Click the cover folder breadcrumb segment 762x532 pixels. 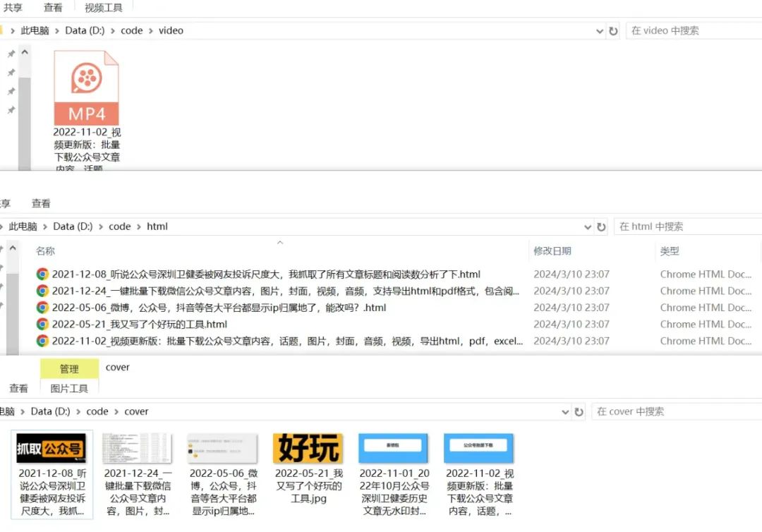pyautogui.click(x=136, y=411)
